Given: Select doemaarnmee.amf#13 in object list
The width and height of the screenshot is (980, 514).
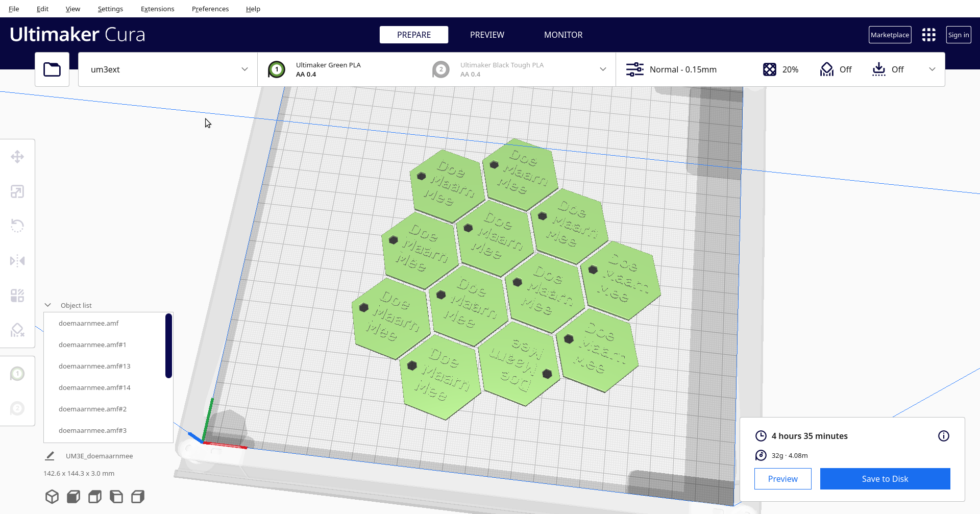Looking at the screenshot, I should pos(94,366).
